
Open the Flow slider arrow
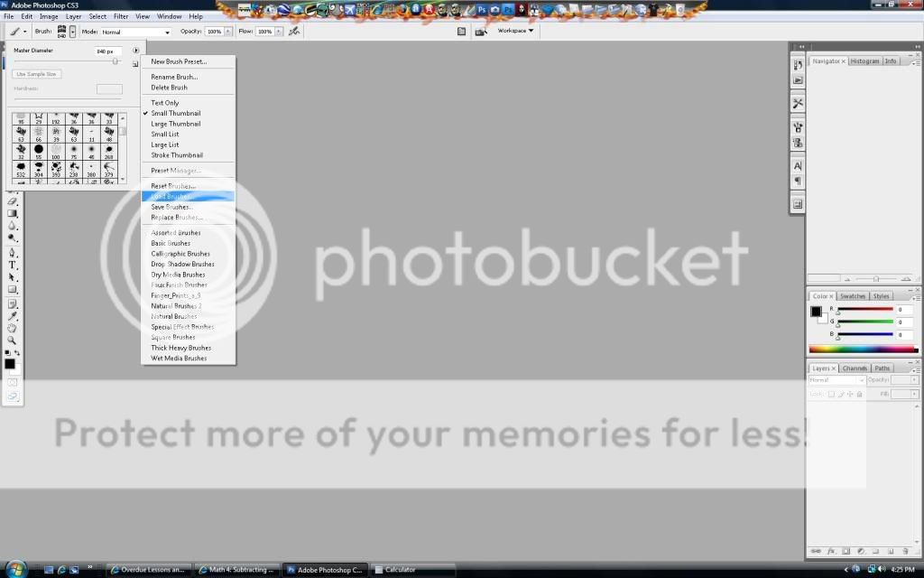(279, 32)
